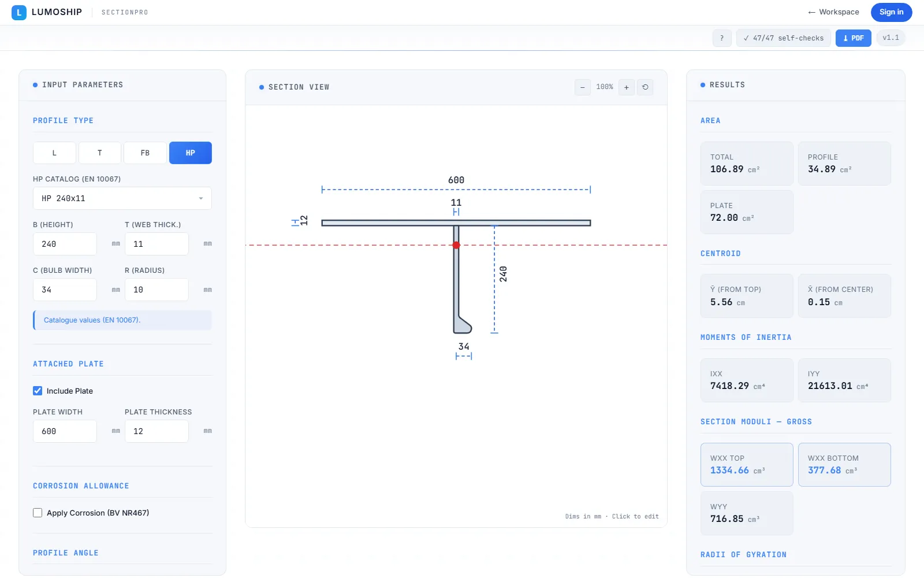Click the Catalogue values (EN 10067) note
Screen dimensions: 924x578
122,320
